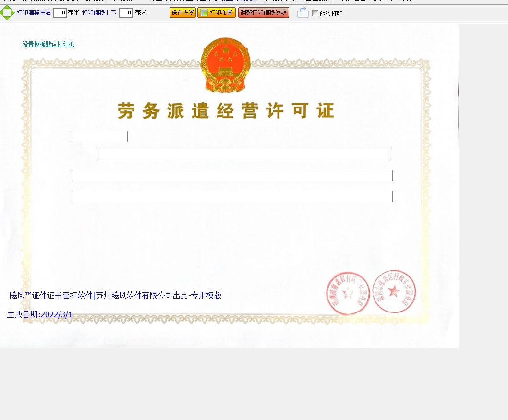Click the down arrow of the green offset pad
Image resolution: width=508 pixels, height=420 pixels.
pos(7,19)
